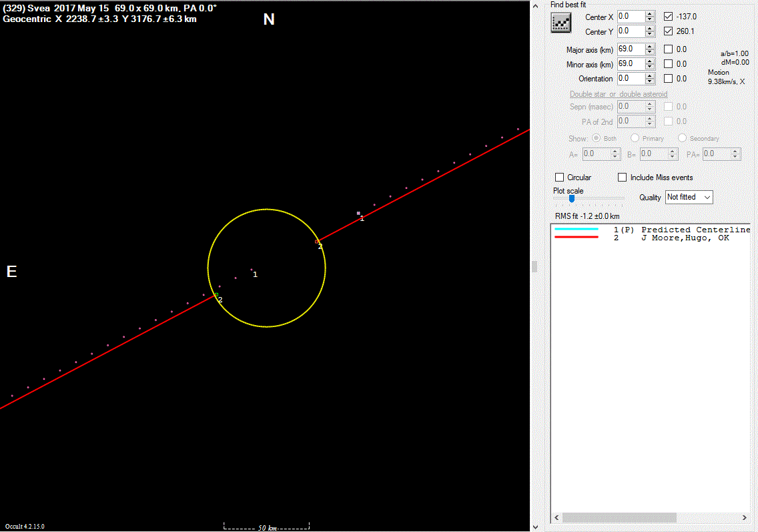Select J Moore, Hugo, OK legend entry
This screenshot has width=758, height=532.
coord(685,238)
